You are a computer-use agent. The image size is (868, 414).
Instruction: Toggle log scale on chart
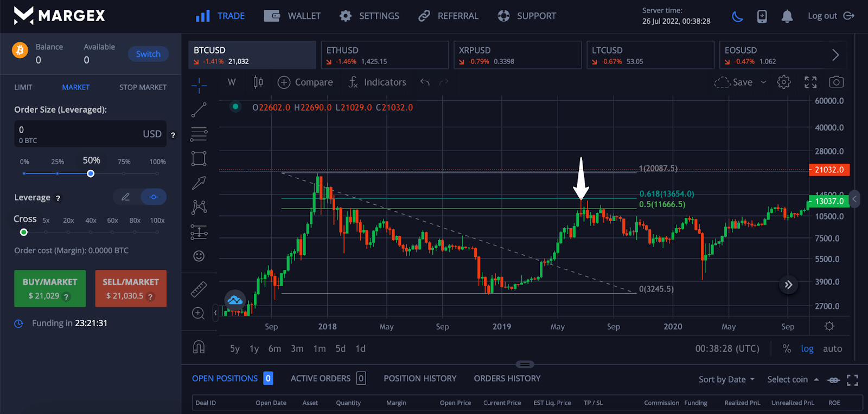pyautogui.click(x=807, y=349)
